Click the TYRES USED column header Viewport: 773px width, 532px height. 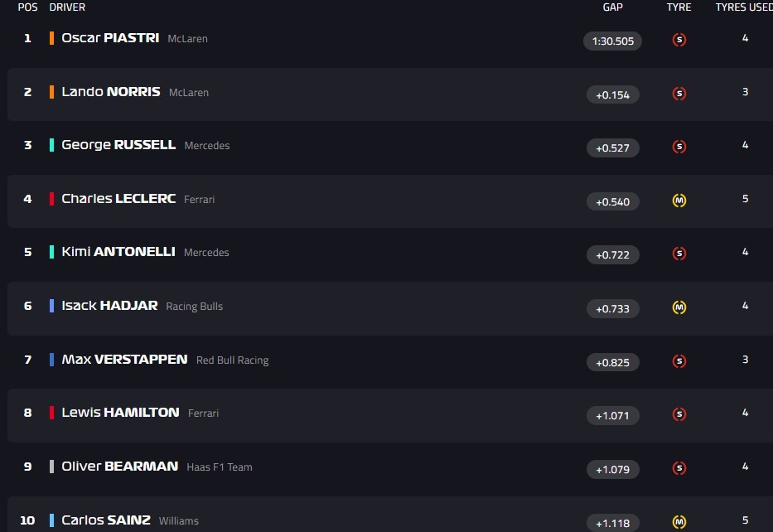point(743,7)
